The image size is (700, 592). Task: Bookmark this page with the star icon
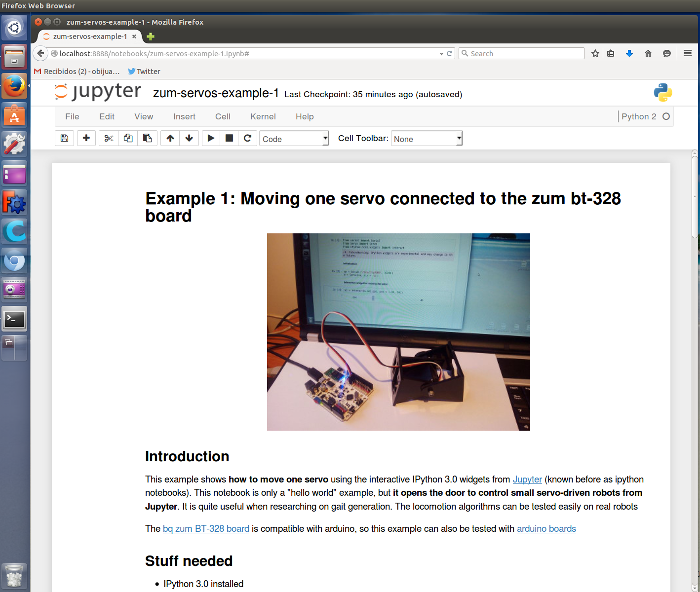pos(595,53)
